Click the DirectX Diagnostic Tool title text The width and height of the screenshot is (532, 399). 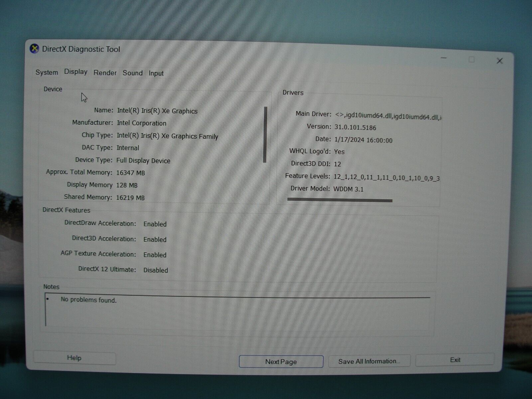pos(81,49)
